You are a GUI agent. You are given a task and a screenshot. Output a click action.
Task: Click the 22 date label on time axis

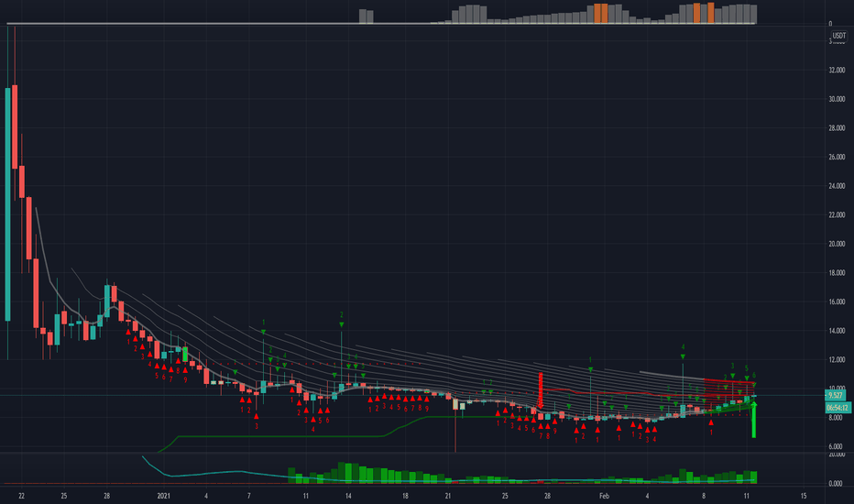pyautogui.click(x=21, y=496)
